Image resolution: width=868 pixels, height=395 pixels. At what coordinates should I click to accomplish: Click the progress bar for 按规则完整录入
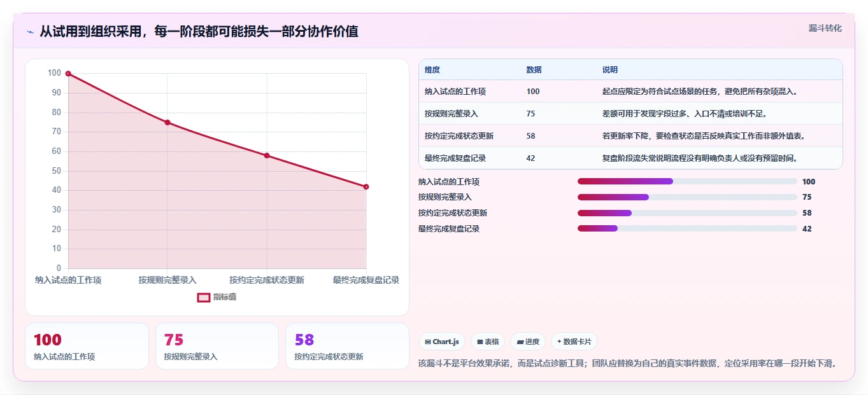[687, 197]
